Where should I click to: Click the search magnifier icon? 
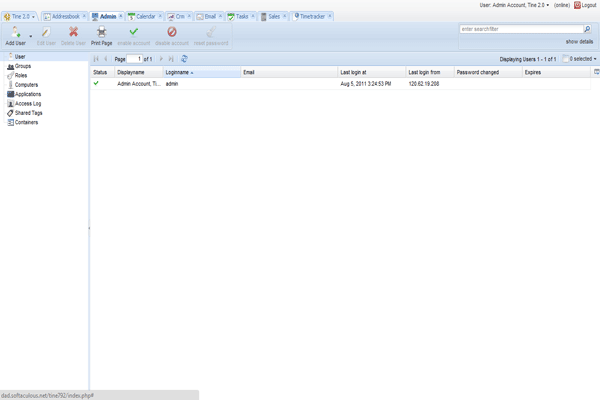587,30
